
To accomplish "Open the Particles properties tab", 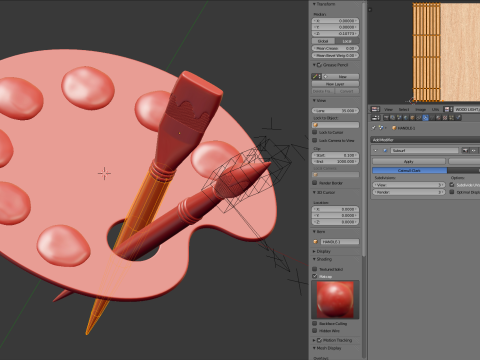I will [x=451, y=118].
